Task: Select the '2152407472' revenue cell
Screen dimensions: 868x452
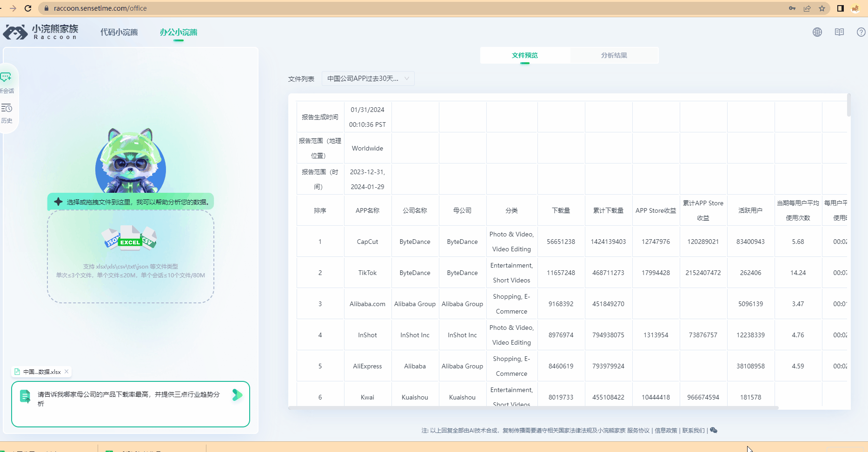Action: click(703, 273)
